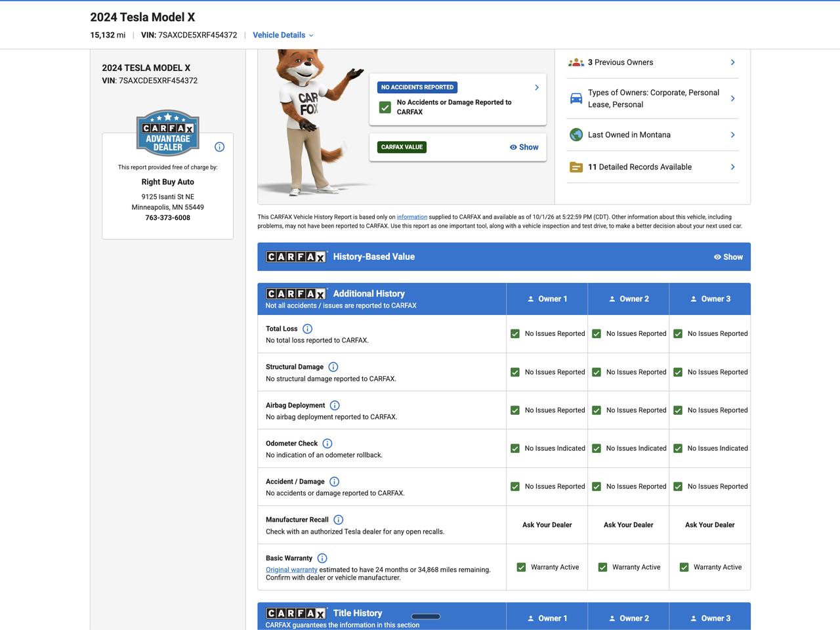
Task: Open the No Accidents Reported card chevron
Action: [537, 87]
